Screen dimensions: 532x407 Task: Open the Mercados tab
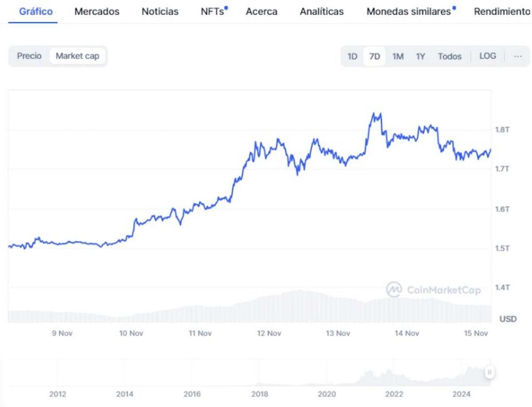tap(97, 11)
